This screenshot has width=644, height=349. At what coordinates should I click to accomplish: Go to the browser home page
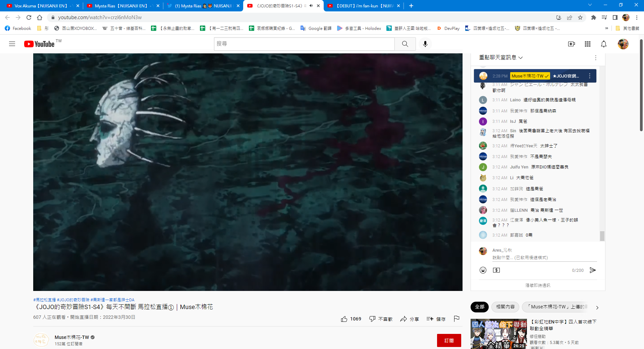pyautogui.click(x=40, y=17)
